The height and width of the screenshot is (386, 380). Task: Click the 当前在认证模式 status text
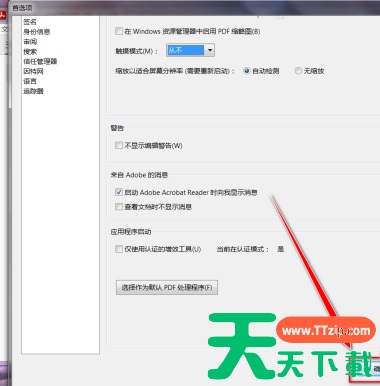(243, 249)
